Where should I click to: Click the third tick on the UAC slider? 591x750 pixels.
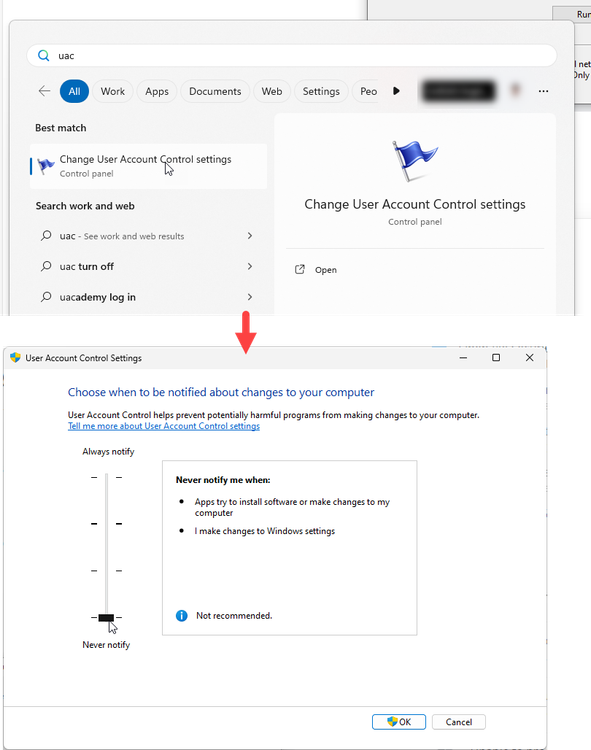pos(106,571)
